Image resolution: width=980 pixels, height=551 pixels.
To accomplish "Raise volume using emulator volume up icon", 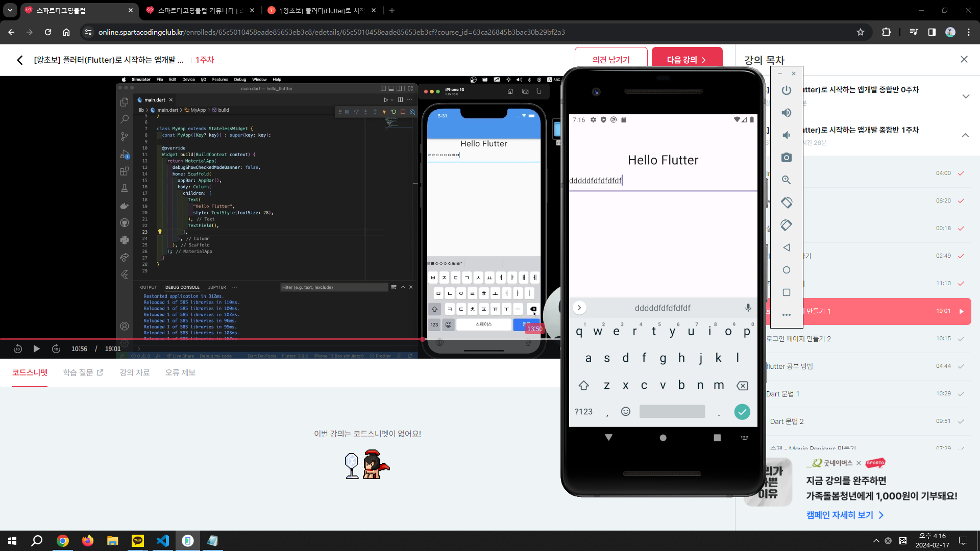I will pos(787,113).
